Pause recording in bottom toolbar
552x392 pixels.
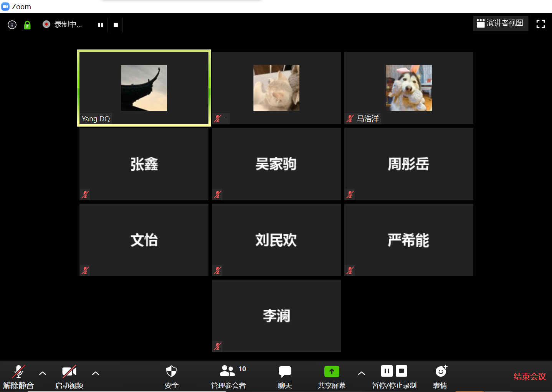tap(387, 371)
